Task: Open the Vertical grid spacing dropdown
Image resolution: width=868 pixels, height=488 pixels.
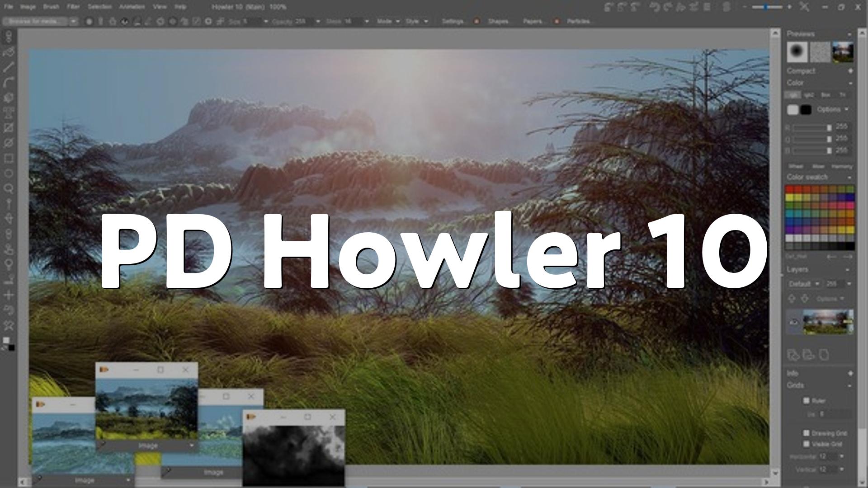Action: [842, 469]
